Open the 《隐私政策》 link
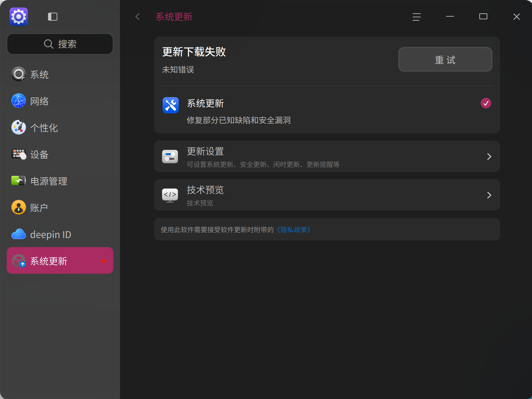 pyautogui.click(x=294, y=230)
